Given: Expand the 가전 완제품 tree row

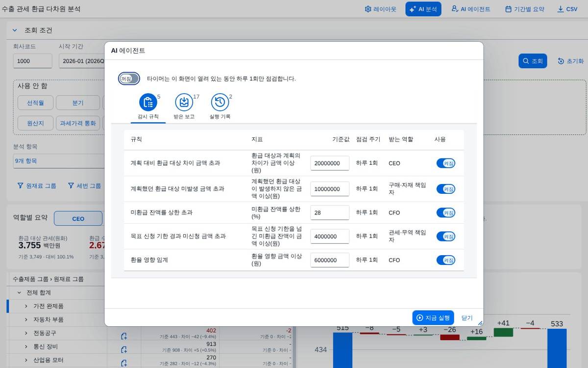Looking at the screenshot, I should 26,306.
